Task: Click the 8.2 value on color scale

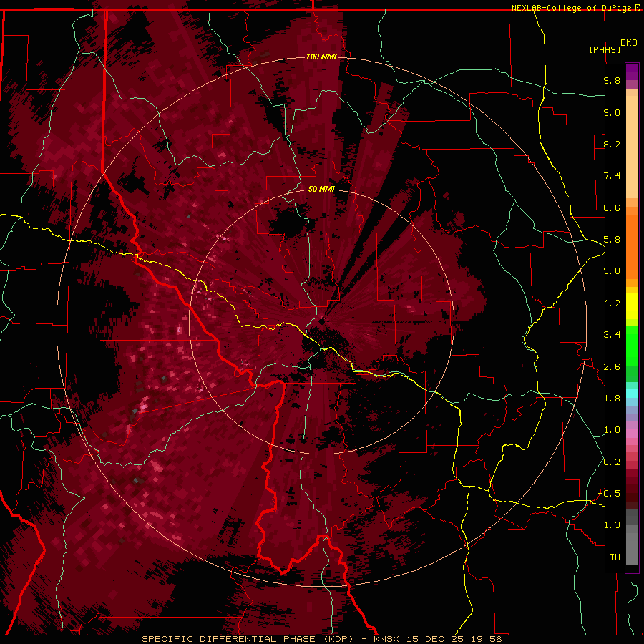Action: tap(612, 144)
